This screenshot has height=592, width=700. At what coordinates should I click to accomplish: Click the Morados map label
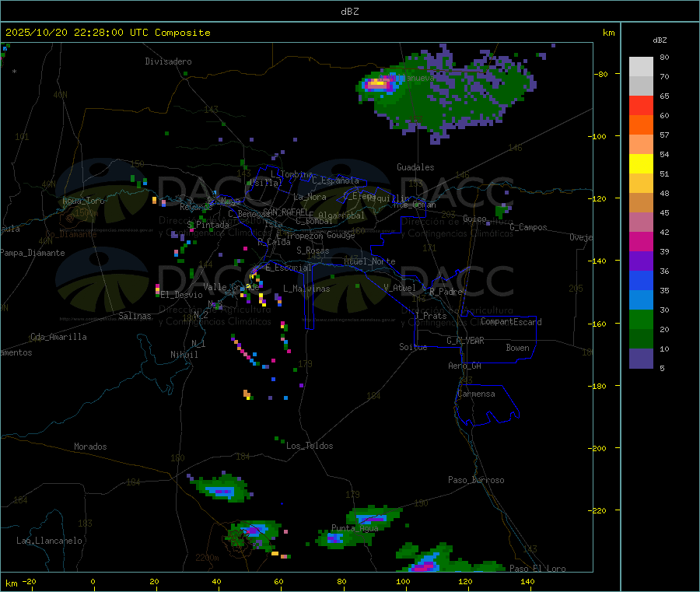click(90, 447)
